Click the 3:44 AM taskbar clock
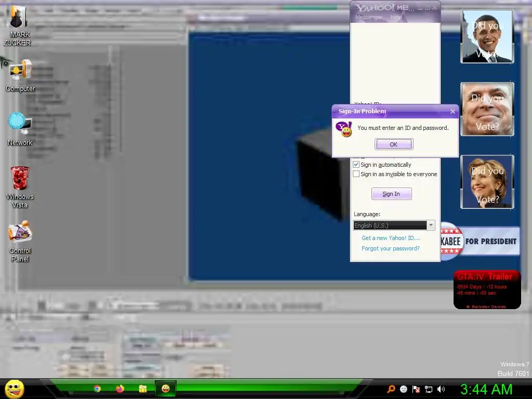 [x=486, y=389]
